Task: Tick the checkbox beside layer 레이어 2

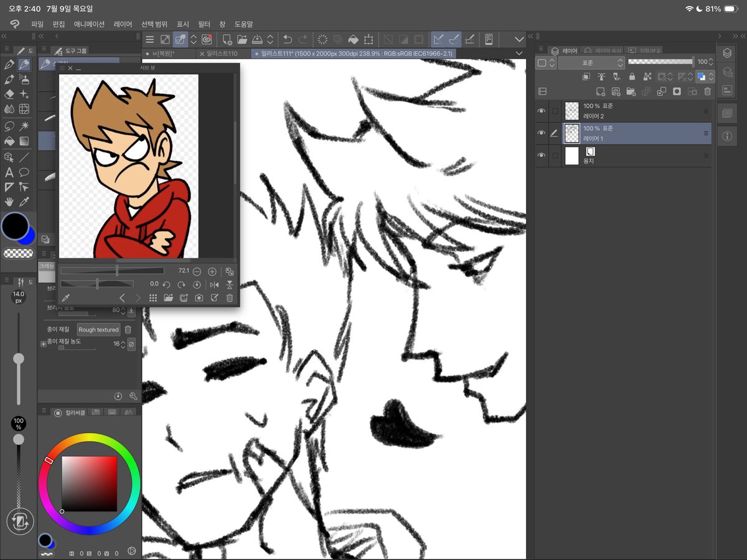Action: pos(555,111)
